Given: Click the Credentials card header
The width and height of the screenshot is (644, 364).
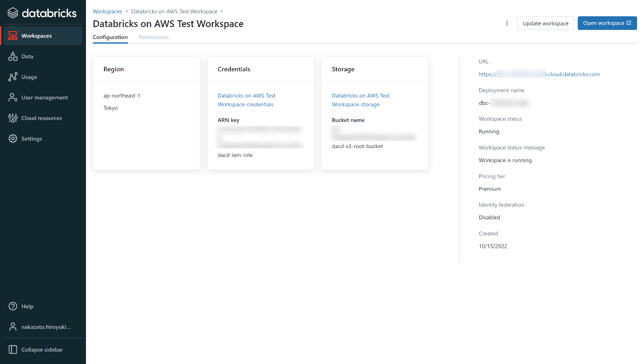Looking at the screenshot, I should 234,69.
